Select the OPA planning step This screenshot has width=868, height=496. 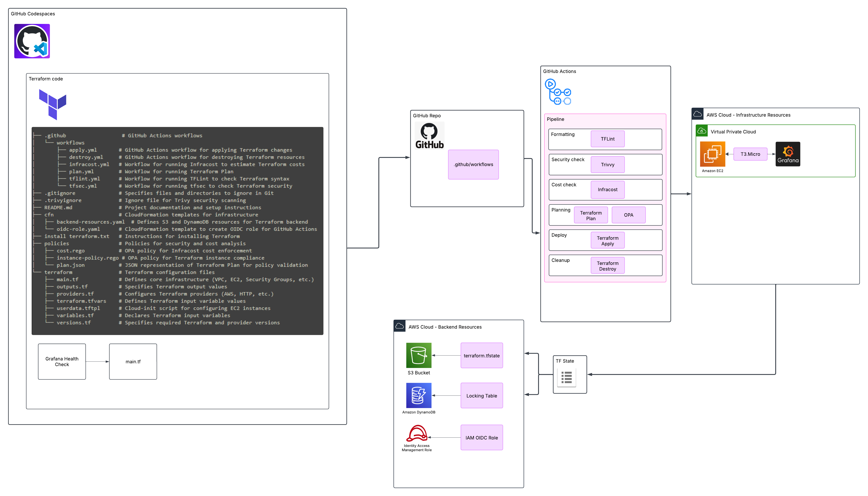pyautogui.click(x=628, y=215)
